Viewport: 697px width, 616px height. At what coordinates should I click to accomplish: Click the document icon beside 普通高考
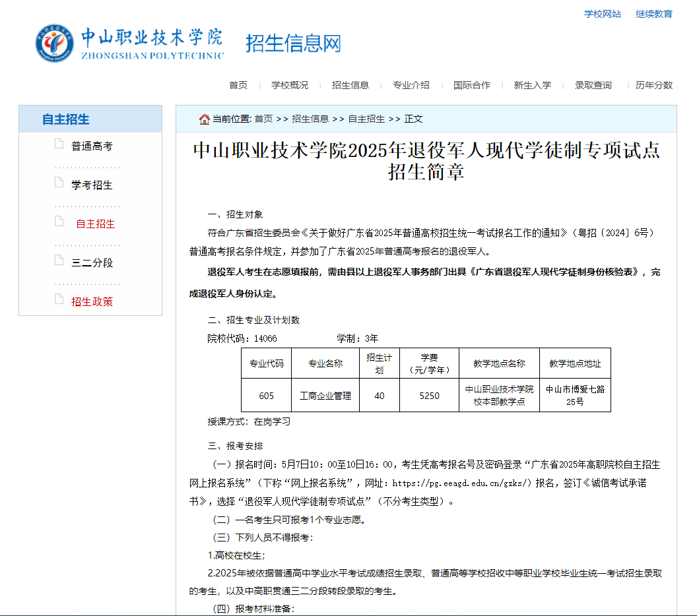(59, 143)
